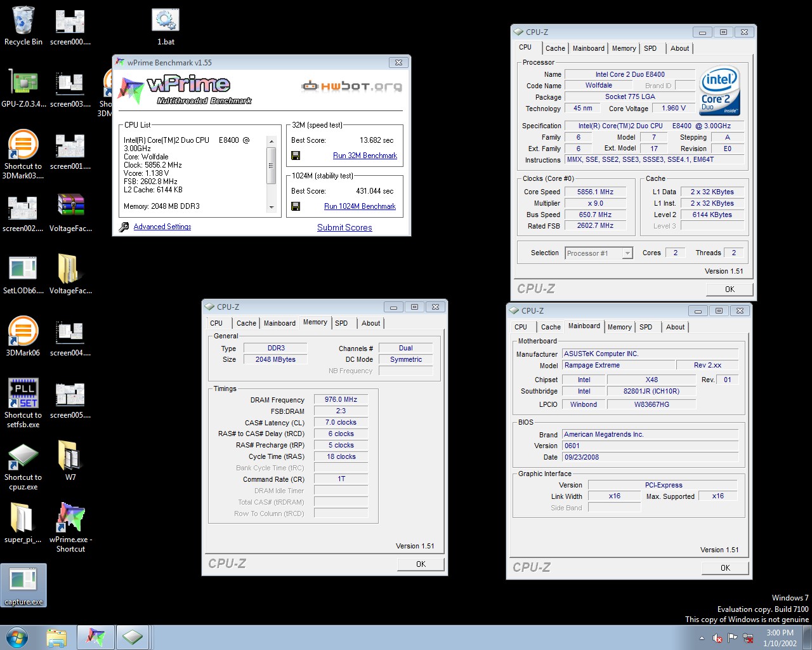Open the super_pi folder icon
Image resolution: width=812 pixels, height=650 pixels.
click(23, 524)
